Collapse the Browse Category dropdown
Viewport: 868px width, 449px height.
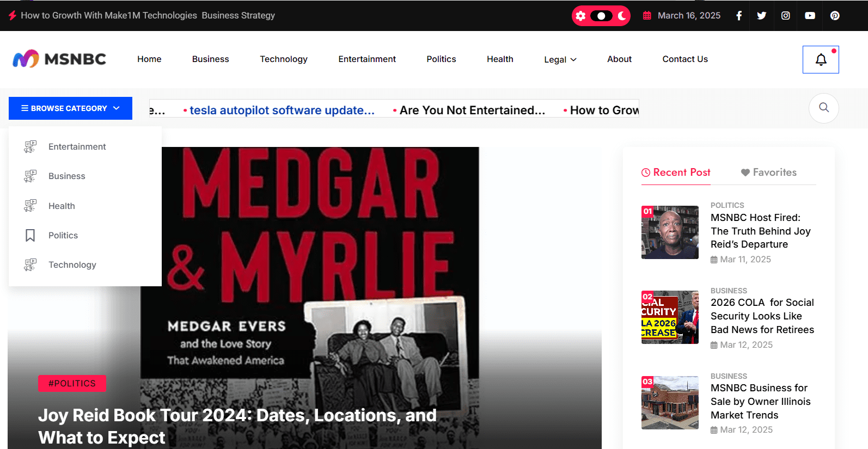click(x=70, y=108)
